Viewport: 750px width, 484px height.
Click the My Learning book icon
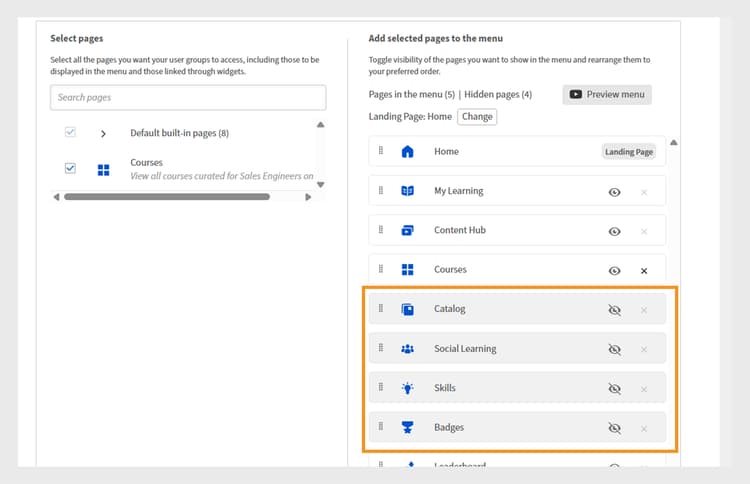[407, 191]
